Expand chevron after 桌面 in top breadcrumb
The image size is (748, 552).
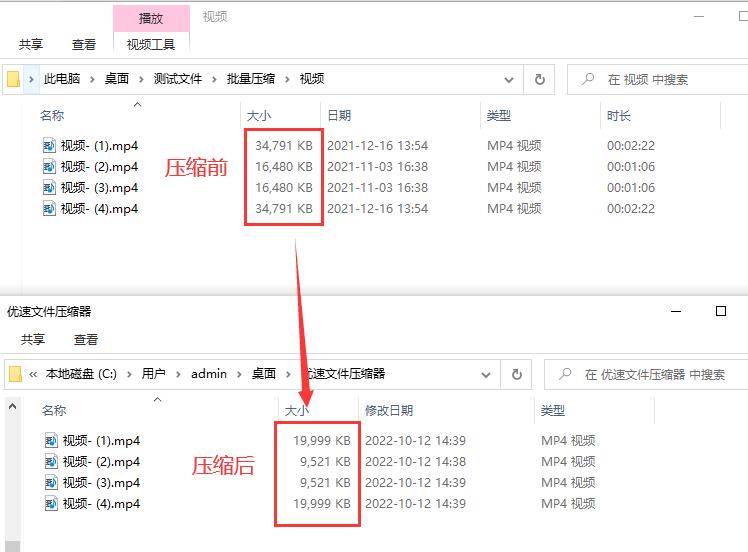tap(141, 79)
